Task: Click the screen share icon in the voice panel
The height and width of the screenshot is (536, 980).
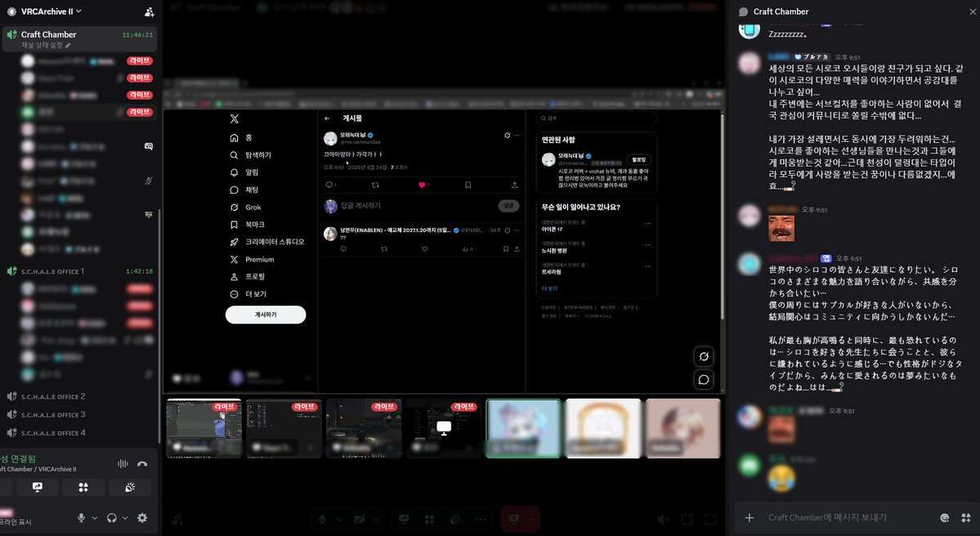Action: (38, 487)
